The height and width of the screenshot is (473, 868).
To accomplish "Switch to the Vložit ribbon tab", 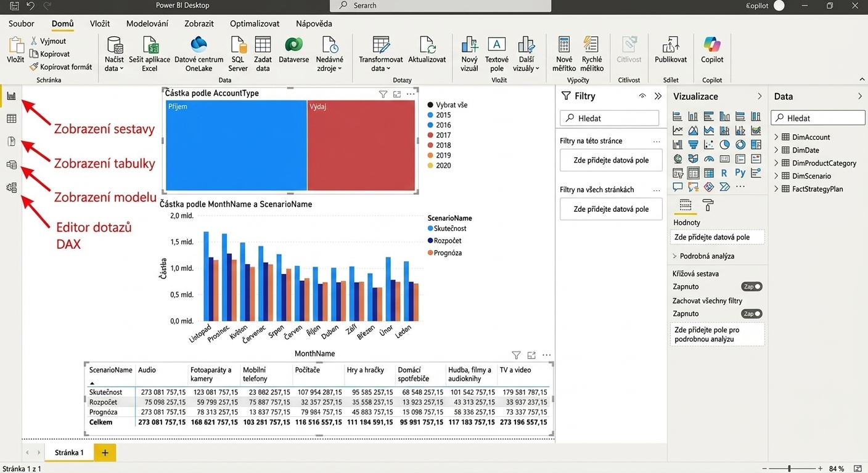I will (100, 23).
